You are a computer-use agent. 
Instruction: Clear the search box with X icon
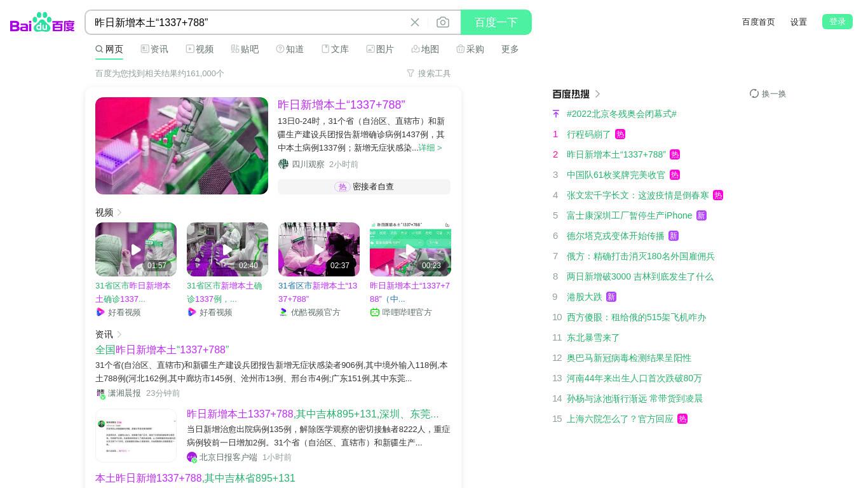point(415,22)
